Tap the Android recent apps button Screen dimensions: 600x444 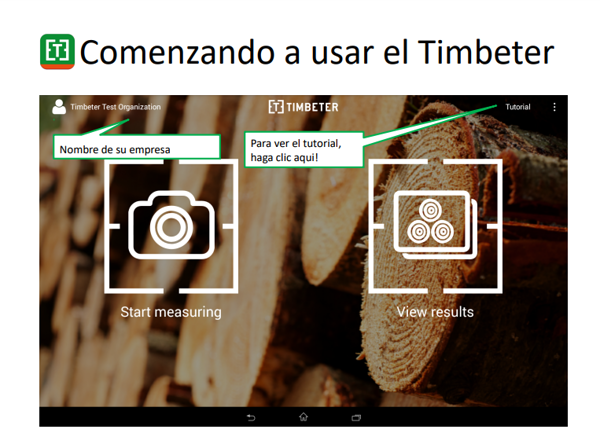[356, 417]
